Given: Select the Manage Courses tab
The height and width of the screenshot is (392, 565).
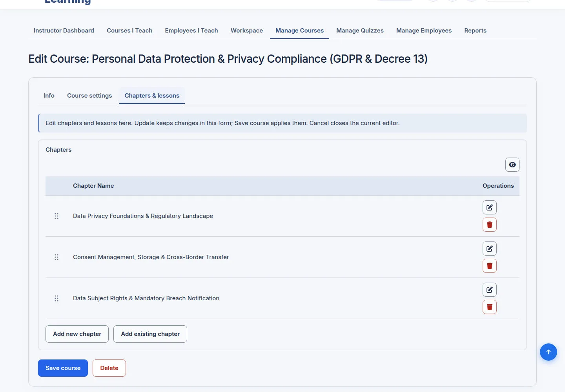Looking at the screenshot, I should pos(300,31).
